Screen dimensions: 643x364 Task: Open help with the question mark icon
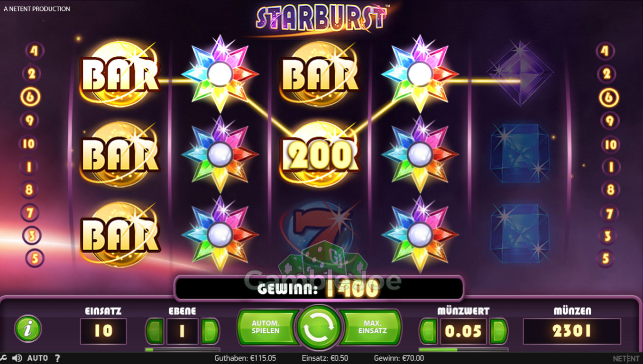(57, 358)
